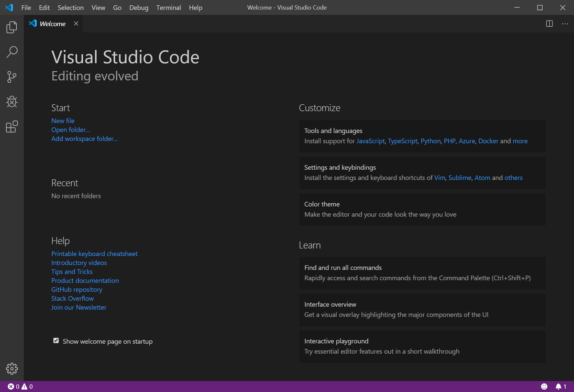Install Sublime keybindings link
The image size is (574, 392).
tap(460, 178)
